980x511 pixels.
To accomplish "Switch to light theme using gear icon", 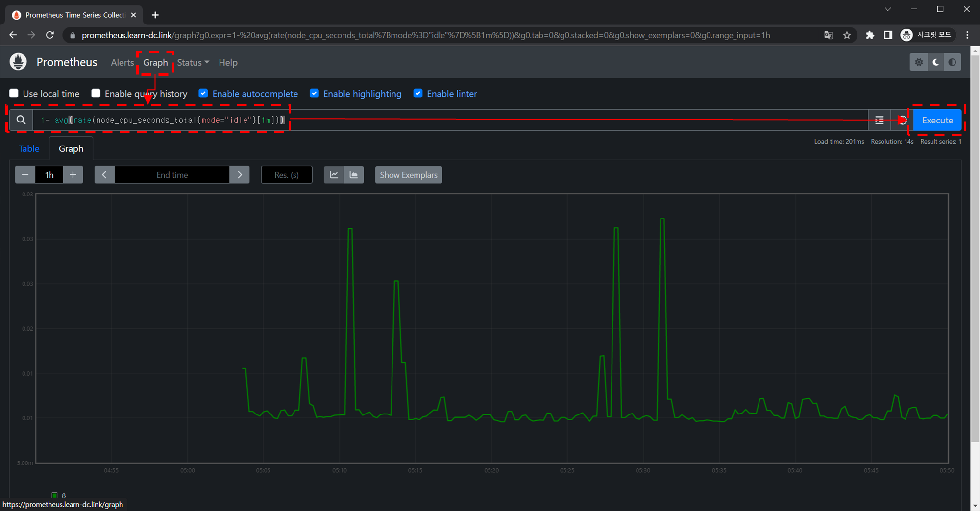I will (919, 62).
